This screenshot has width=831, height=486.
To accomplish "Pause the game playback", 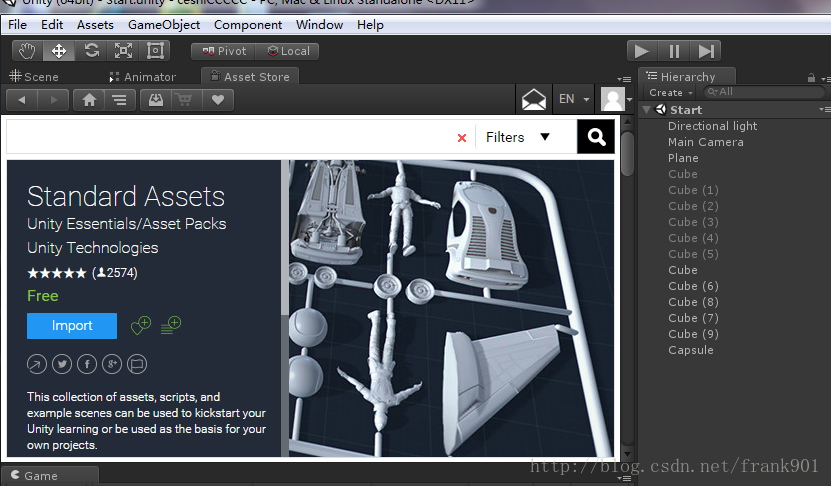I will click(x=674, y=51).
